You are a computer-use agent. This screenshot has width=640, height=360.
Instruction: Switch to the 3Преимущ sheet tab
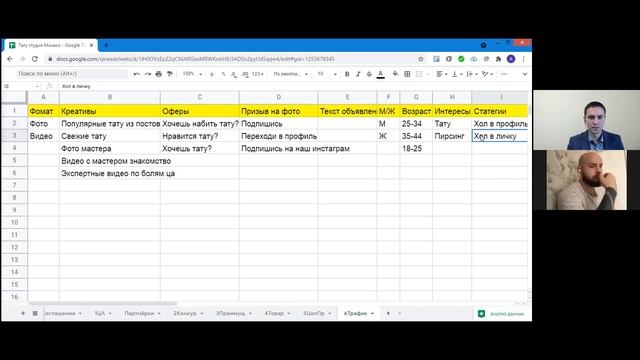click(x=233, y=313)
